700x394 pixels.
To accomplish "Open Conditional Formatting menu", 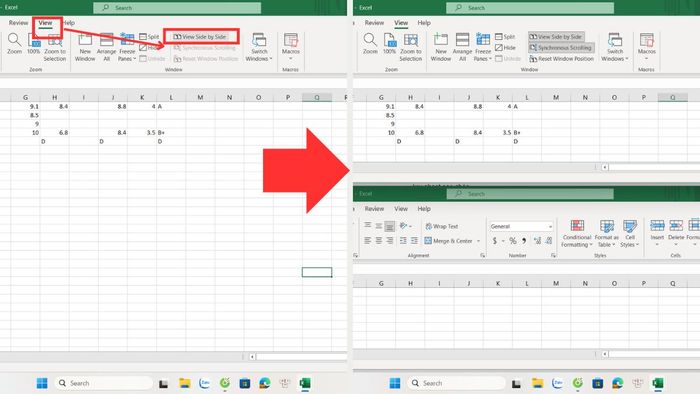I will (x=577, y=233).
